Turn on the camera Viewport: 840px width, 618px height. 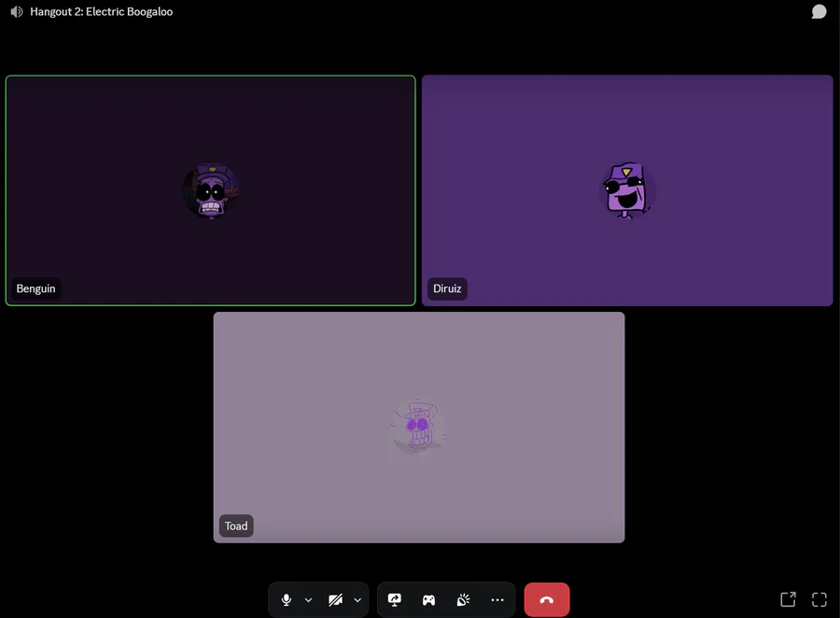pyautogui.click(x=335, y=599)
